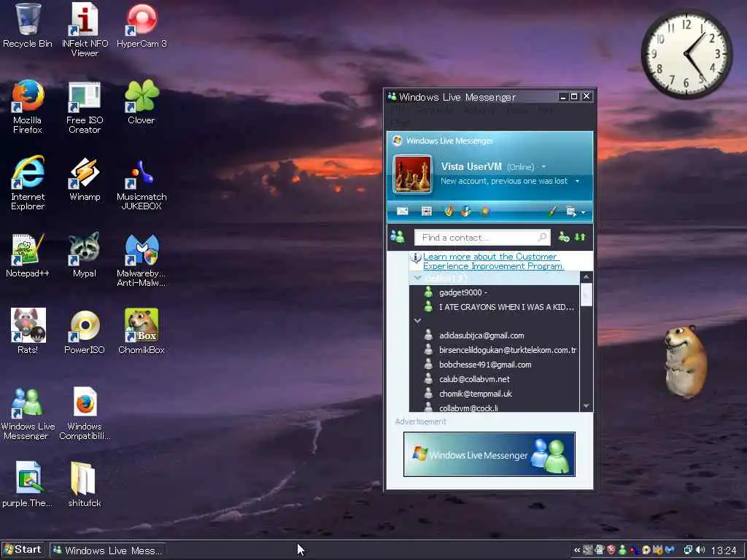Open the Windows Live Messenger desktop shortcut
Image resolution: width=747 pixels, height=560 pixels.
pyautogui.click(x=28, y=413)
